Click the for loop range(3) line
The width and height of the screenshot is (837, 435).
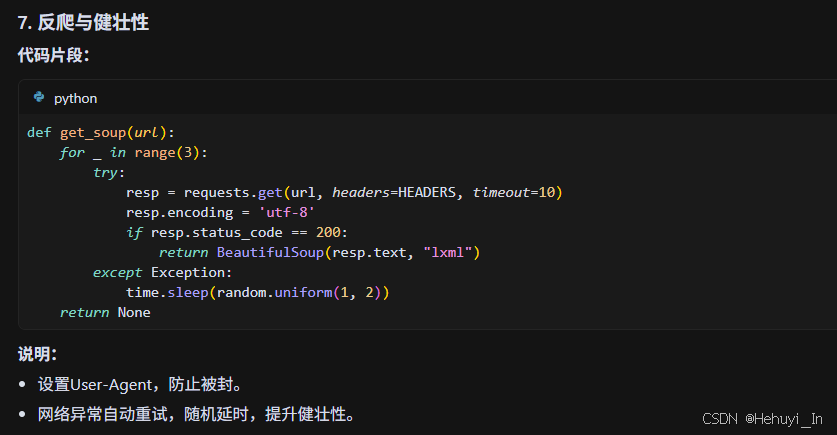point(133,152)
